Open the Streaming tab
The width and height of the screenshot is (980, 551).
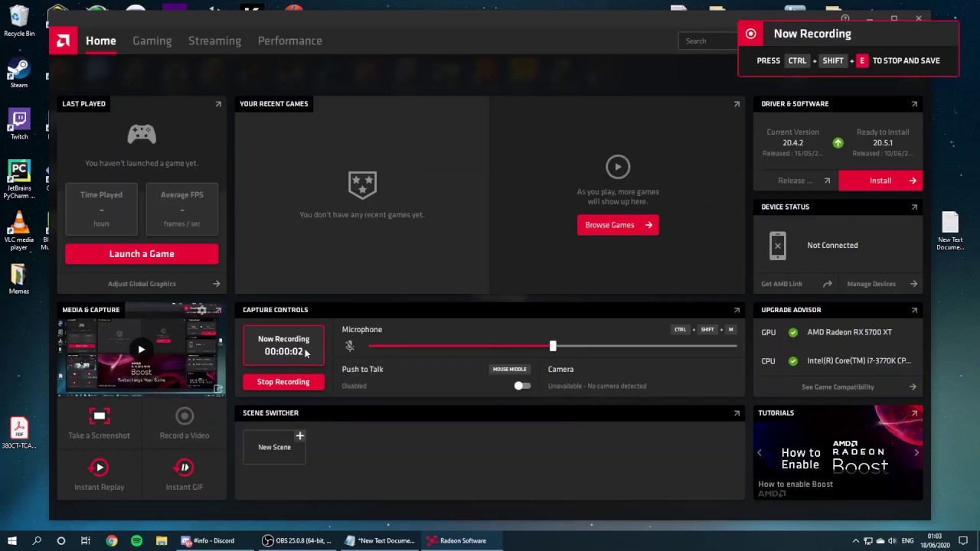click(214, 41)
